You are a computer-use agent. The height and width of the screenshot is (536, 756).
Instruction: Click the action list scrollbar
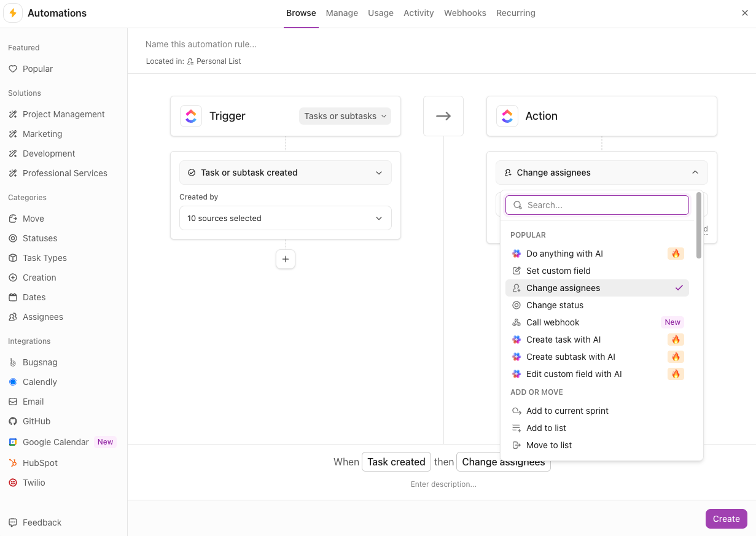coord(699,225)
